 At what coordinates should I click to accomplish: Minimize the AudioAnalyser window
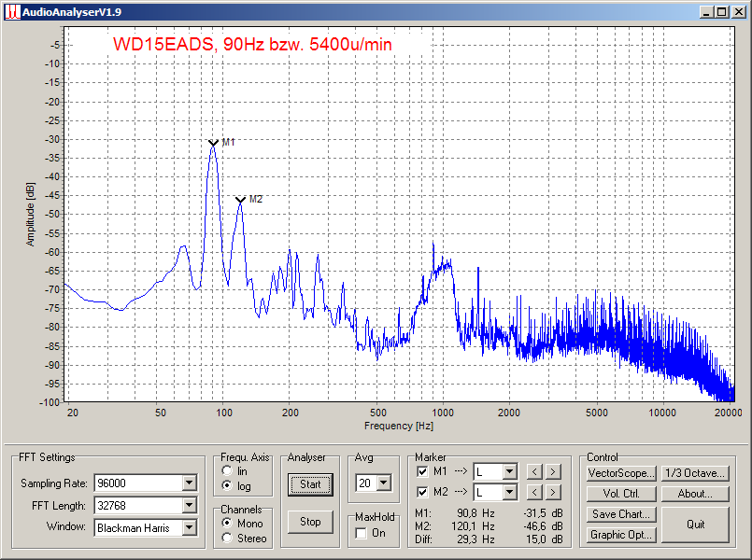706,12
